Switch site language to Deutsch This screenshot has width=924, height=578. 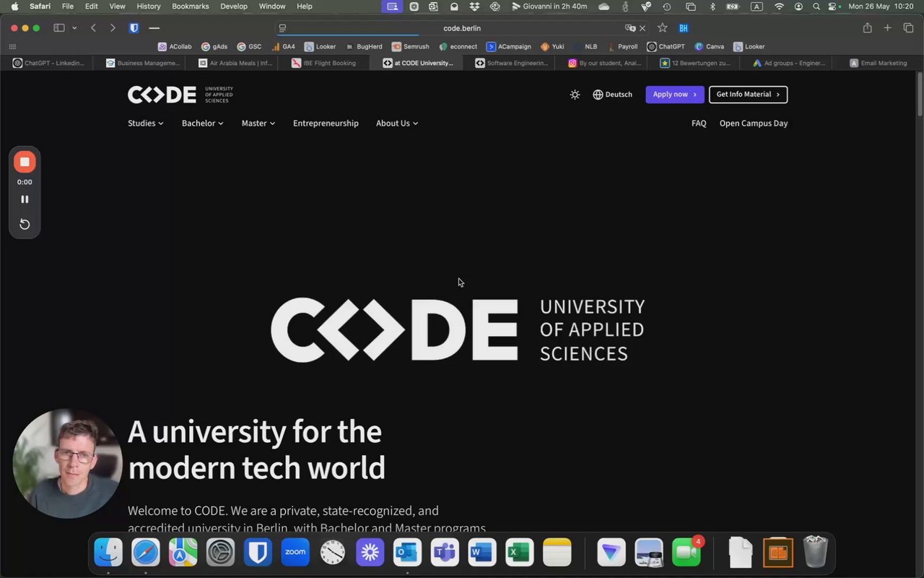pyautogui.click(x=612, y=95)
